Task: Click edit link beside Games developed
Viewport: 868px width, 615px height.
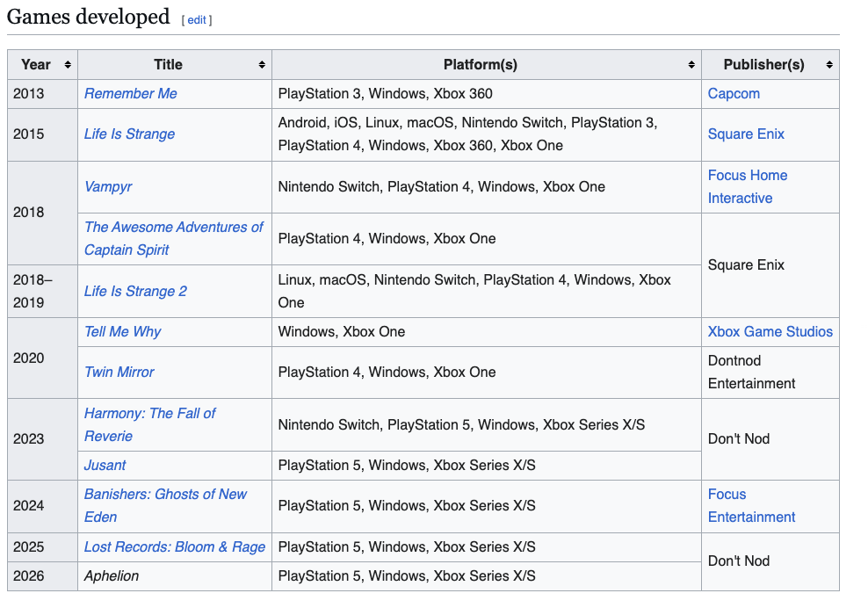Action: click(x=197, y=20)
